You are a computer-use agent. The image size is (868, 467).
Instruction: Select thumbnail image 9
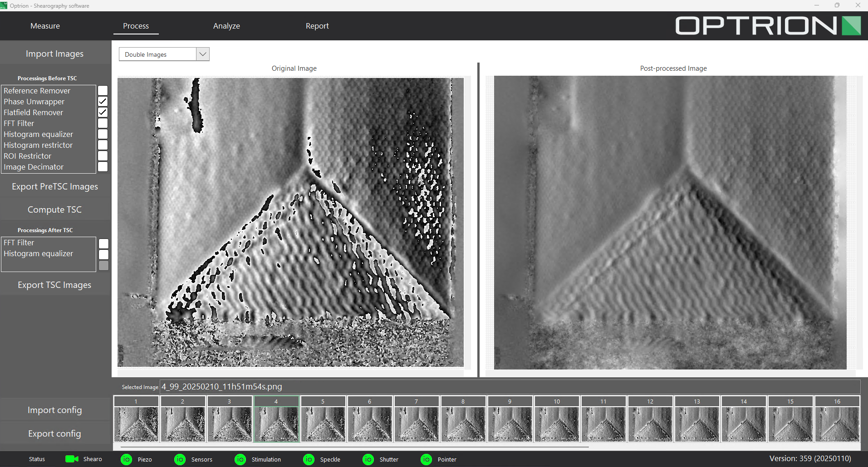coord(510,419)
